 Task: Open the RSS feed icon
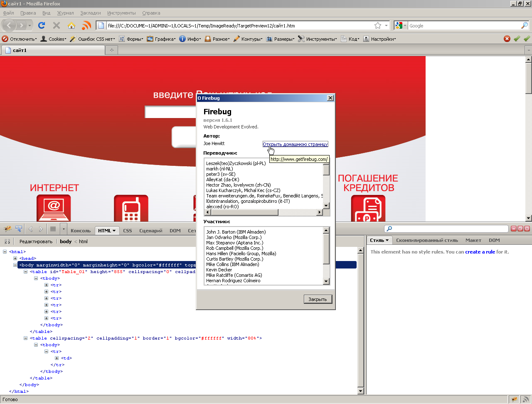pos(86,26)
